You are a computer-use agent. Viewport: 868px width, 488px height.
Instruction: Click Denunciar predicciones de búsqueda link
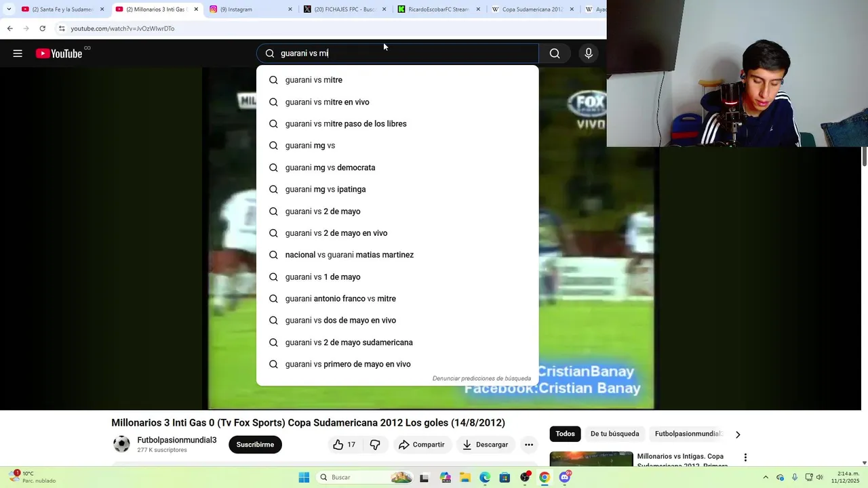[481, 378]
